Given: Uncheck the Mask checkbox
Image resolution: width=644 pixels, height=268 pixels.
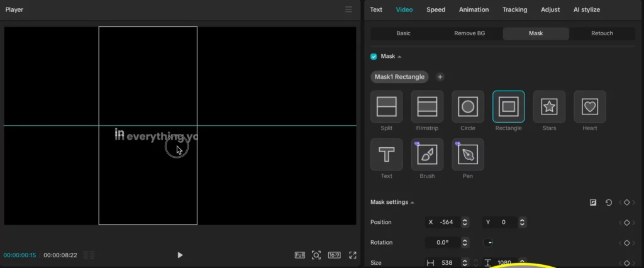Looking at the screenshot, I should pyautogui.click(x=374, y=57).
